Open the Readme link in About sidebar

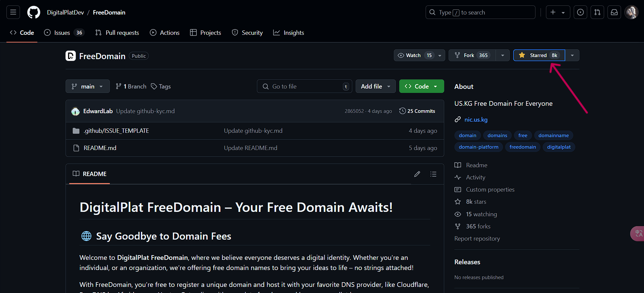tap(471, 165)
